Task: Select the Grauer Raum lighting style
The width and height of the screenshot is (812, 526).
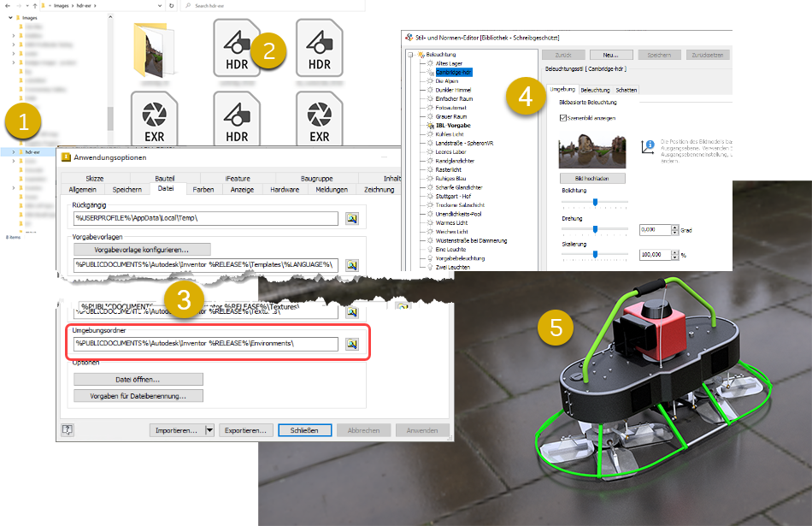Action: (451, 116)
